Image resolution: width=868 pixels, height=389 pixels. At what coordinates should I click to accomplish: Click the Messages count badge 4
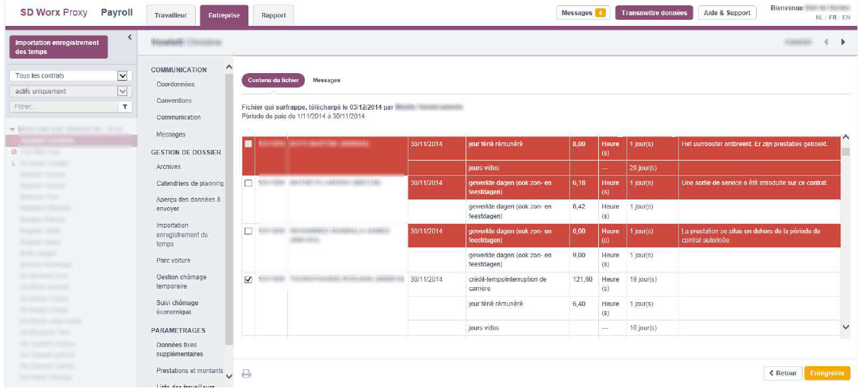point(600,13)
